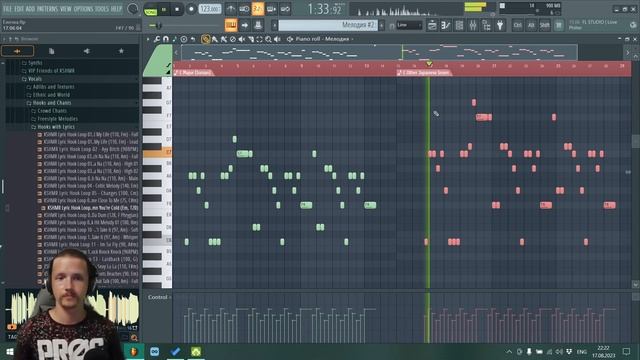This screenshot has width=640, height=360.
Task: Select the Delete tool
Action: click(233, 39)
